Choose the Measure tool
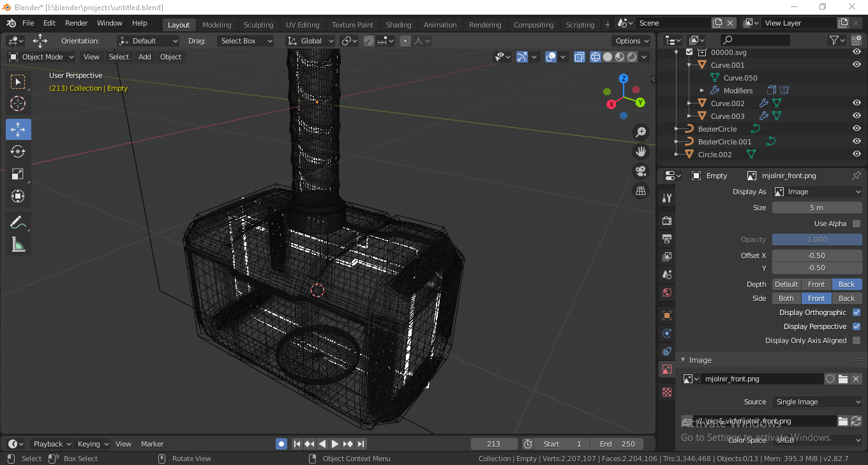 click(x=19, y=244)
